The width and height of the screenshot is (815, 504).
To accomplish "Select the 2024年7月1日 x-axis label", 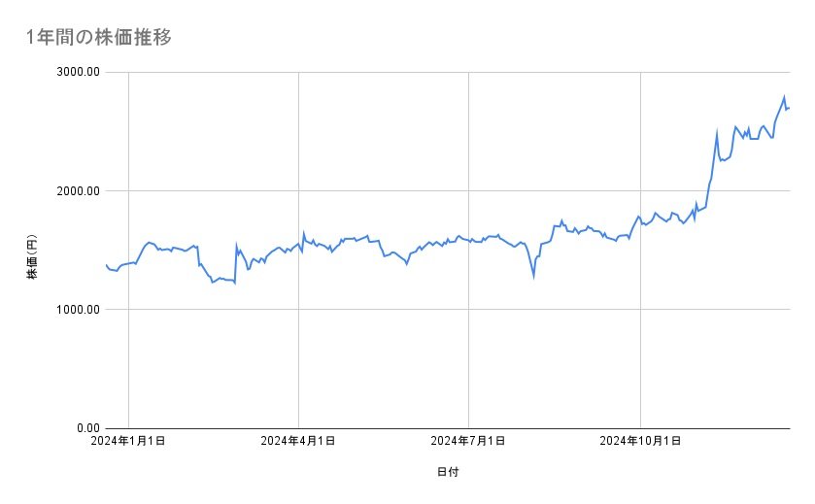I will tap(469, 441).
